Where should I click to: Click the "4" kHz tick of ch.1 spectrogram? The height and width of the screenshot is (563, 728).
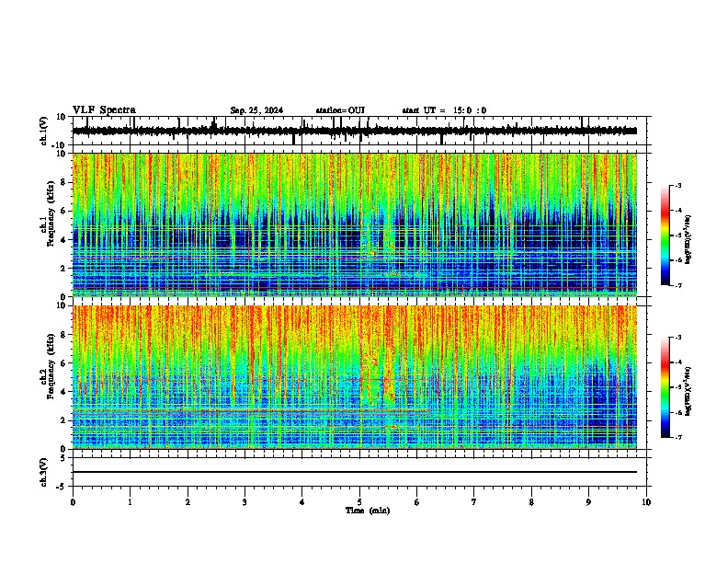click(64, 240)
